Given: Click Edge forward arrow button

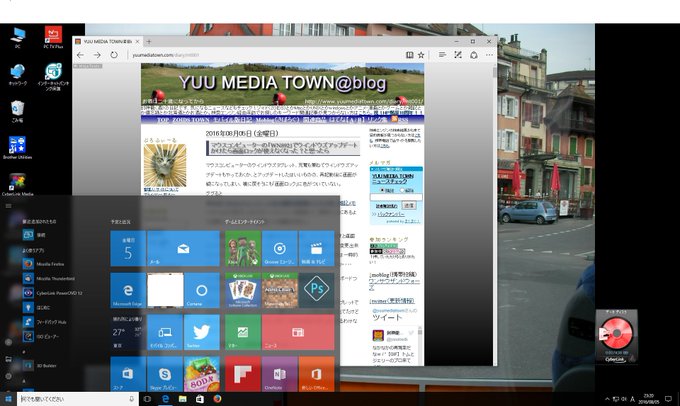Looking at the screenshot, I should coord(97,55).
